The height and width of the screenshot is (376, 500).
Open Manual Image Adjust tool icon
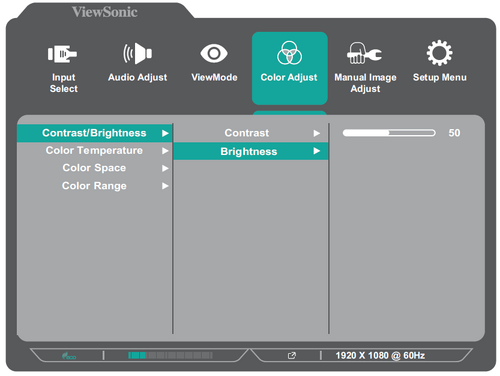(364, 53)
